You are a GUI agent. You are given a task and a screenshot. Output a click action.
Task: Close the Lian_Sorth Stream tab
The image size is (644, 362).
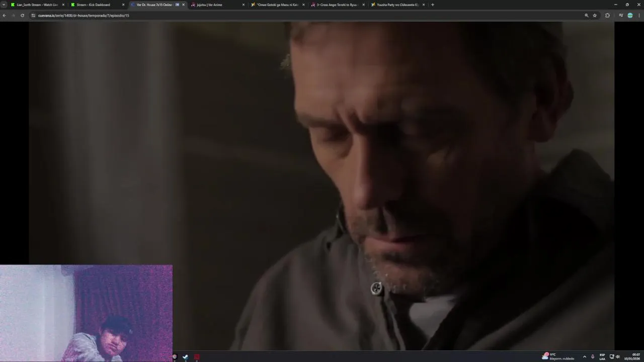[63, 5]
